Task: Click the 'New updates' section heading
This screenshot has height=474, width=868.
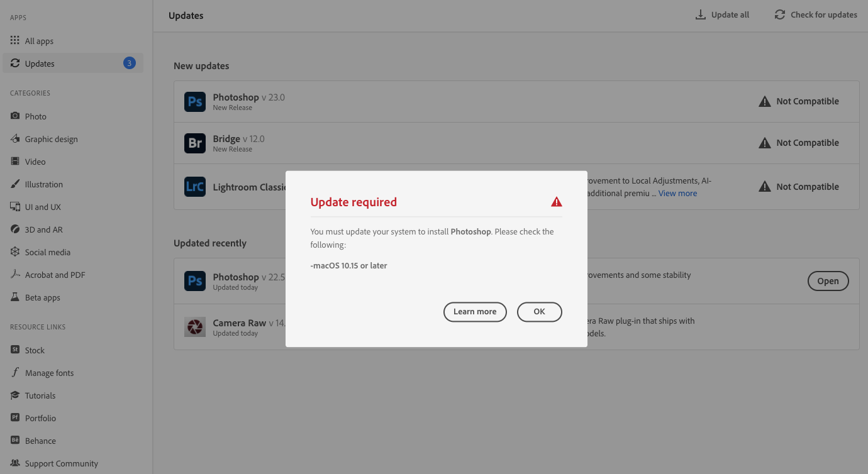Action: (201, 66)
